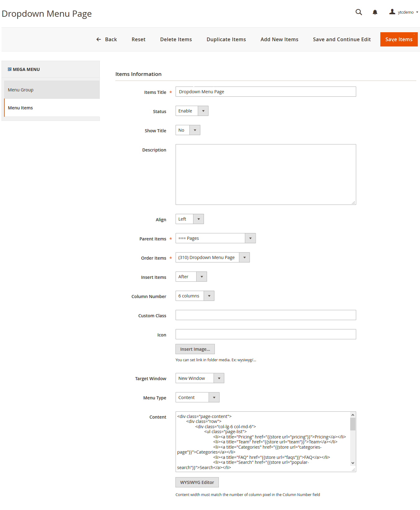Screen dimensions: 420x510
Task: Click the Order Items label
Action: (154, 258)
